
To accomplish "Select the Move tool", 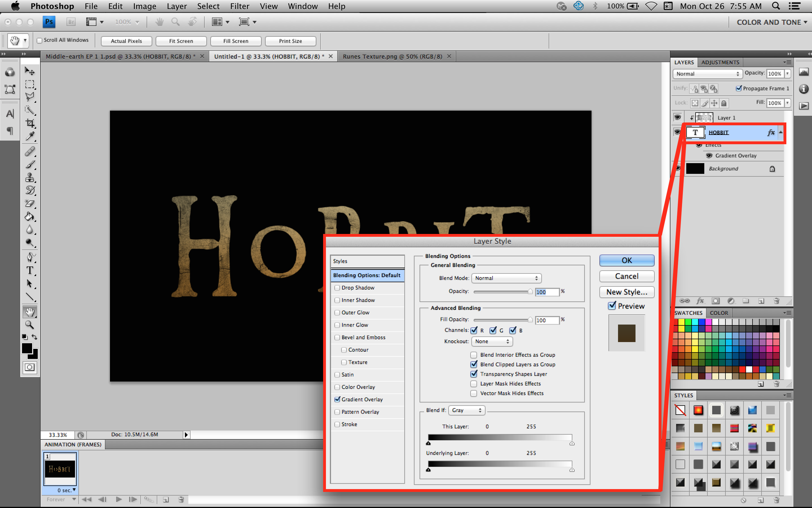I will pos(30,71).
